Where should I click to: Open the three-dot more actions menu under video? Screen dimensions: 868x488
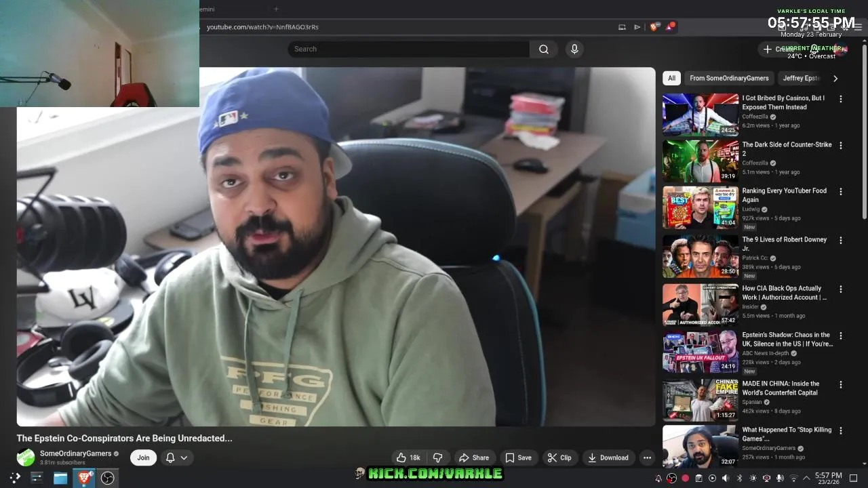click(647, 457)
